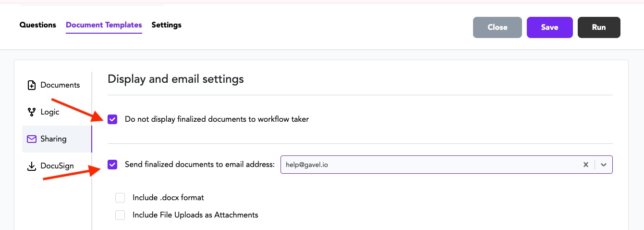Click the DocuSign download icon

click(x=32, y=166)
